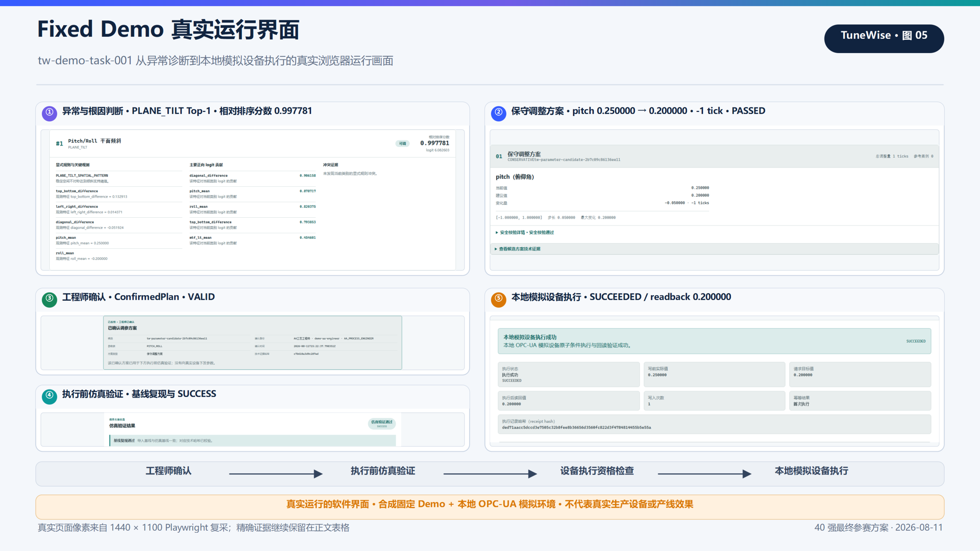Screen dimensions: 980x551
Task: Click the SUCCEEDED tag in the green banner
Action: click(916, 341)
